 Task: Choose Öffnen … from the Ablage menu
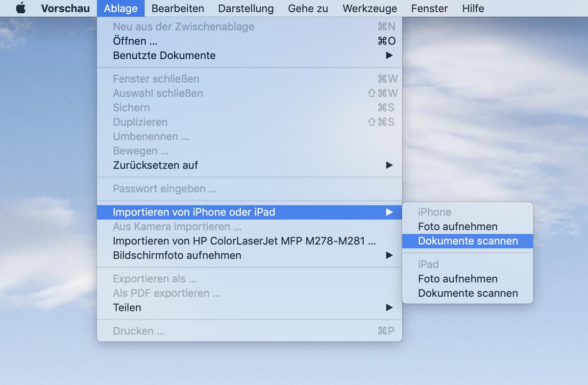249,41
